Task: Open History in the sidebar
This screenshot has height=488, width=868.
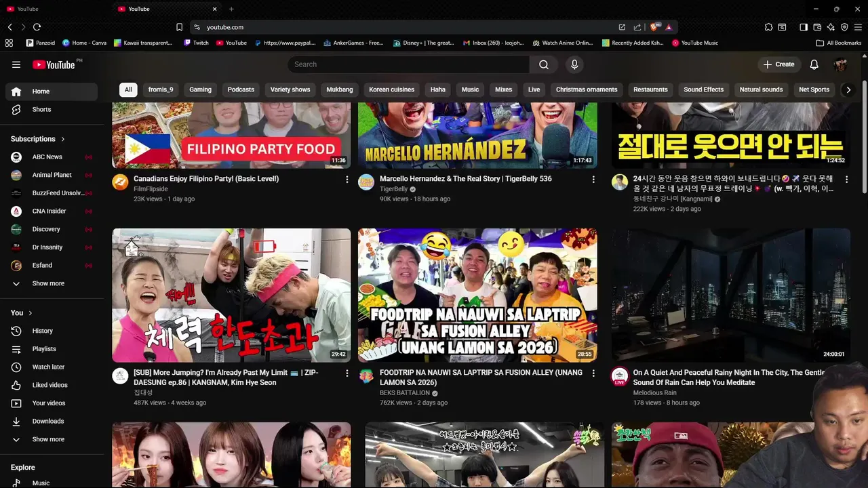Action: coord(53,331)
